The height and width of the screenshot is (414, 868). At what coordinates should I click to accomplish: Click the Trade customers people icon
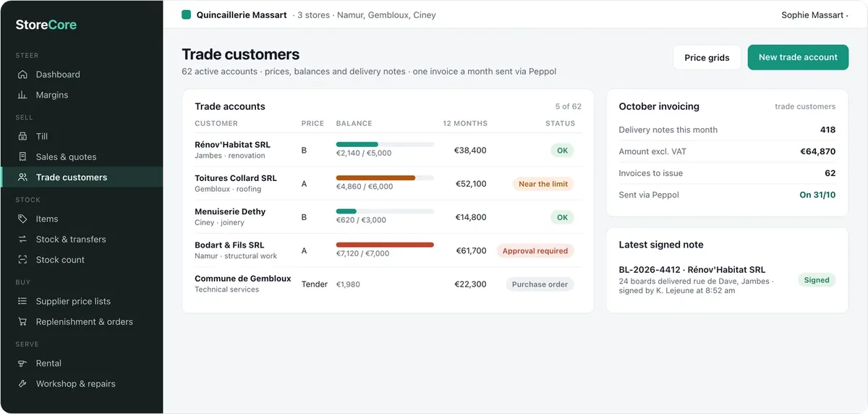[22, 177]
